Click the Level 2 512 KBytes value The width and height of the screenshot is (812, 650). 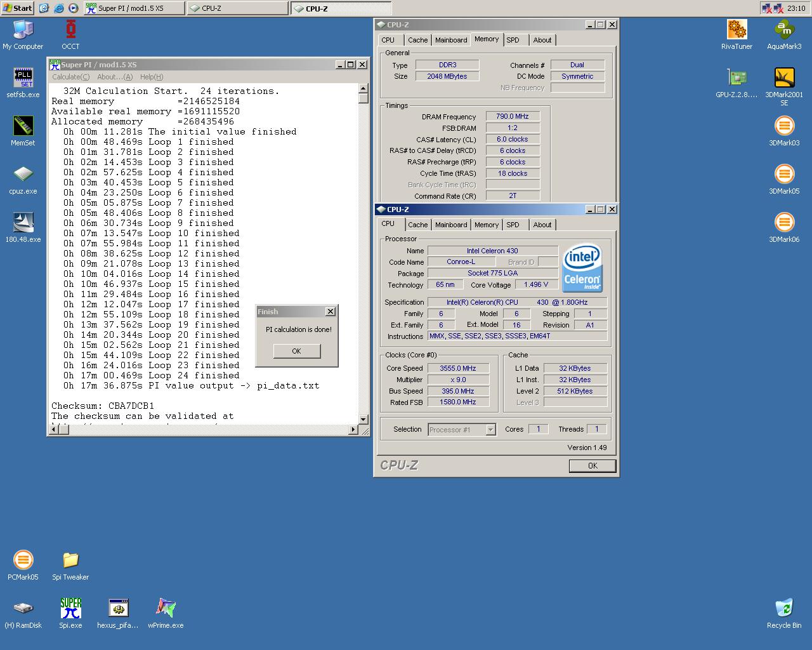click(x=575, y=391)
